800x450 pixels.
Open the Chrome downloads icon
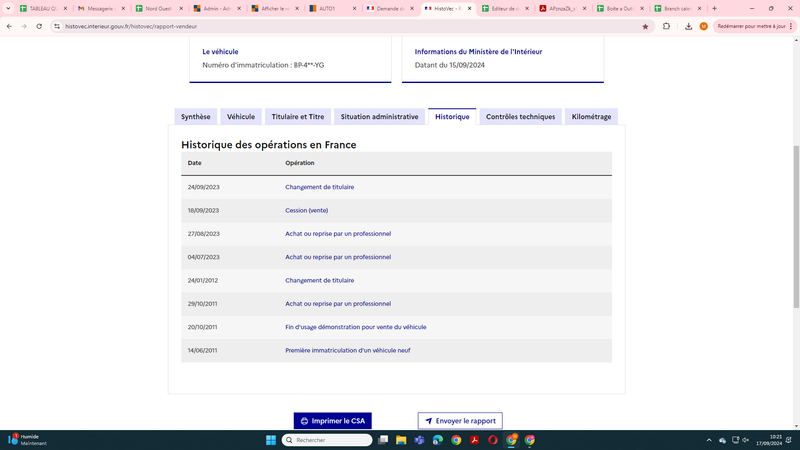(688, 27)
